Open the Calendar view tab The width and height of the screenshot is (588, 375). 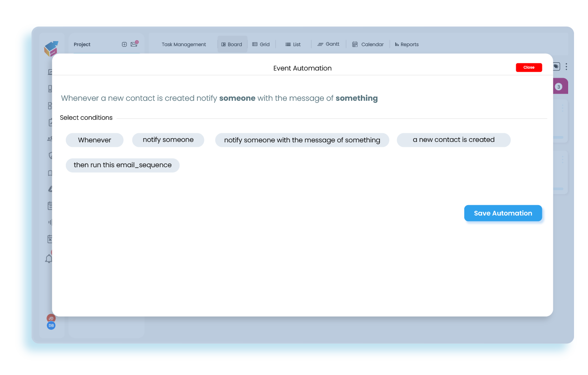coord(368,44)
